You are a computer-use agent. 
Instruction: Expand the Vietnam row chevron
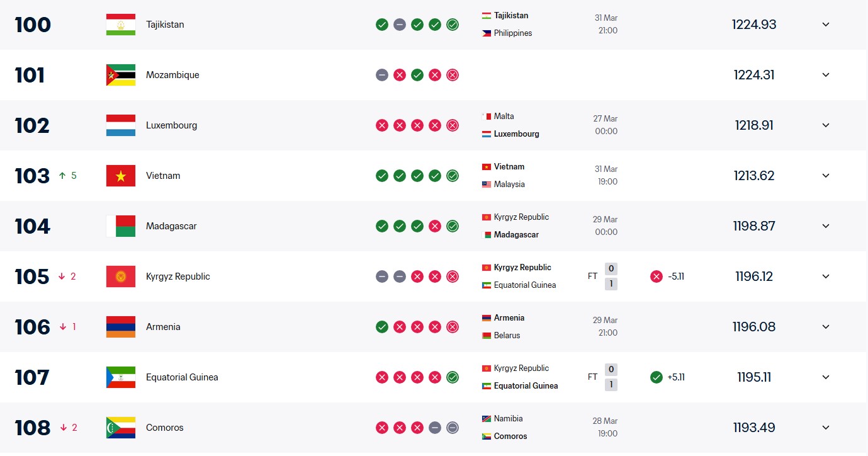[x=826, y=176]
